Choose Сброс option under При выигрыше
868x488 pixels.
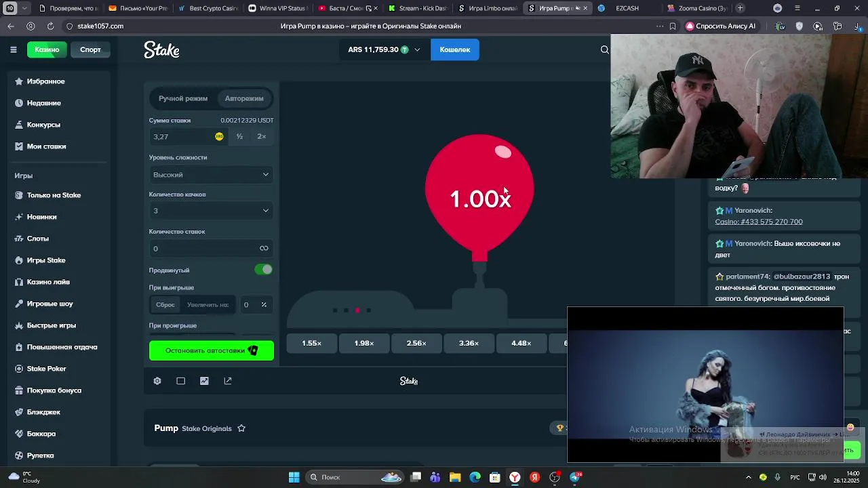pyautogui.click(x=165, y=305)
